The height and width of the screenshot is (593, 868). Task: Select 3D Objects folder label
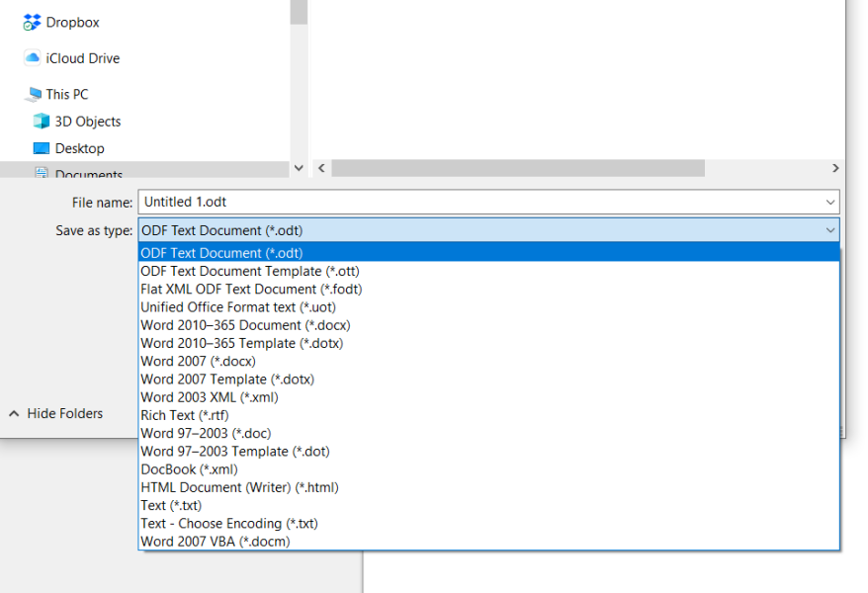point(87,122)
